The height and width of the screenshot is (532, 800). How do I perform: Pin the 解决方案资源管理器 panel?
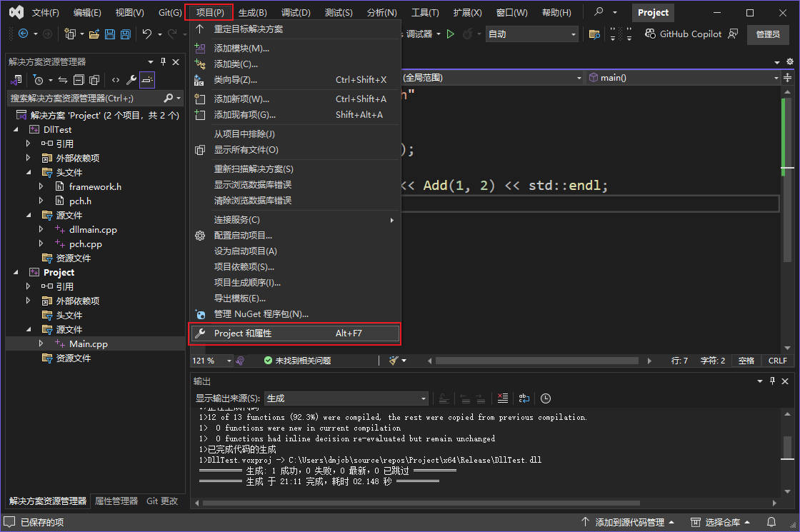pos(164,62)
